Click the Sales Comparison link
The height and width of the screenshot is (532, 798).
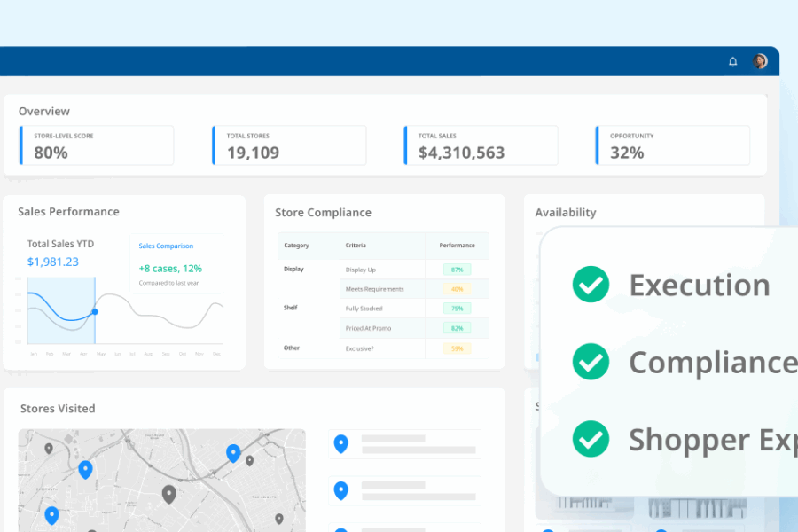(x=166, y=246)
